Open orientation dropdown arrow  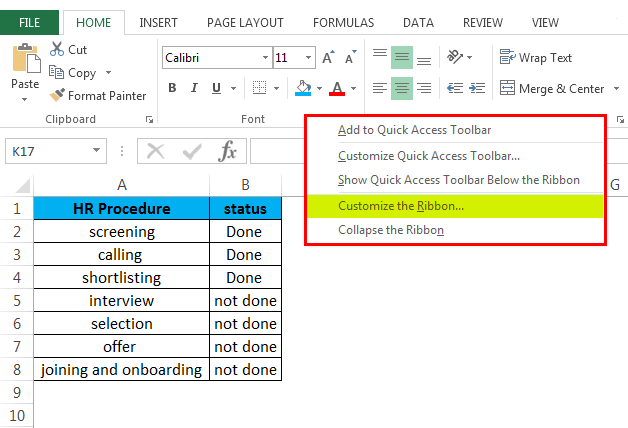click(469, 58)
